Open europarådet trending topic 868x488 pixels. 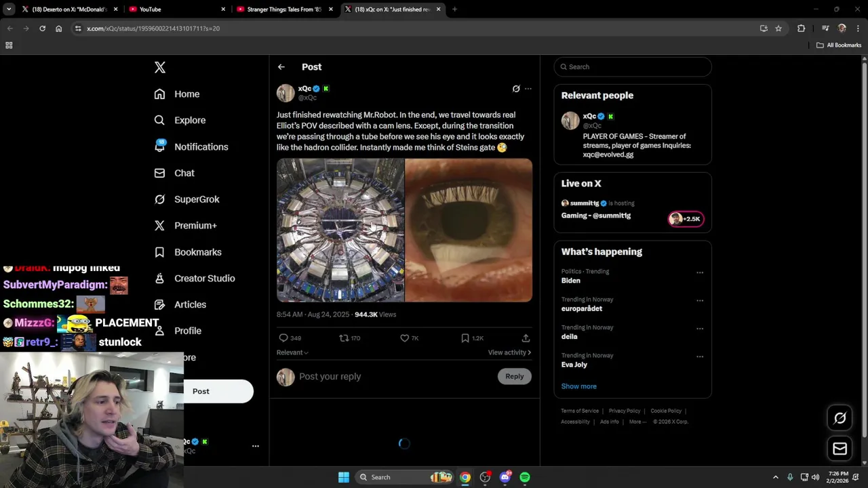[582, 308]
